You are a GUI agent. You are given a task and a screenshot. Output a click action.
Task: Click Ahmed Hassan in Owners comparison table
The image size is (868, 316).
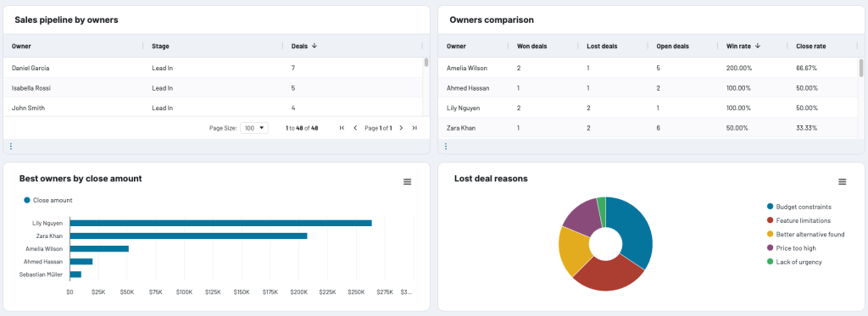[468, 88]
